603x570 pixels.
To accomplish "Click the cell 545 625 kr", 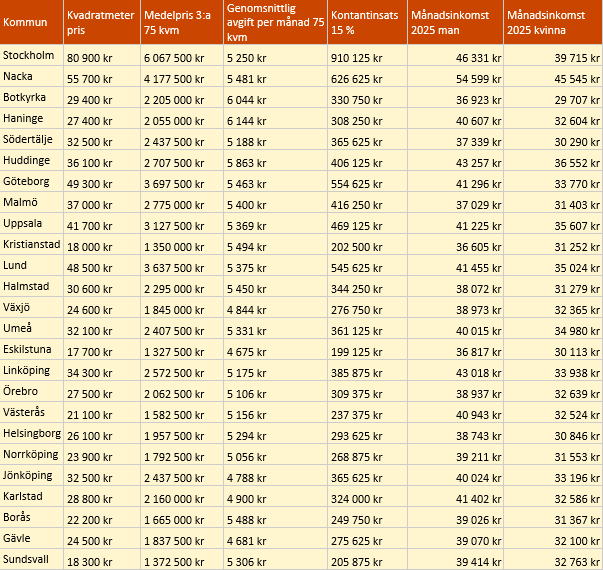I will click(367, 265).
